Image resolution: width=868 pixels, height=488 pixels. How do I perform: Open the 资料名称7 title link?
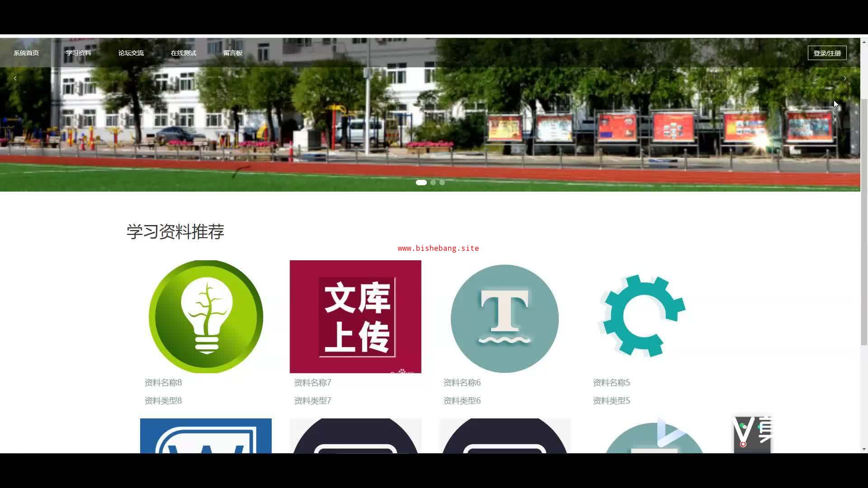pyautogui.click(x=312, y=383)
